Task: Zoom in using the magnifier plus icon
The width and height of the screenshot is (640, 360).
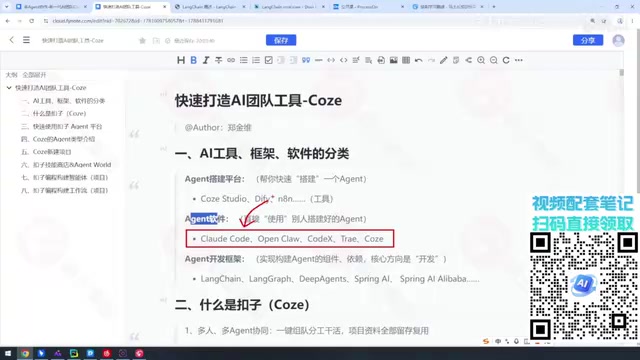Action: 481,60
